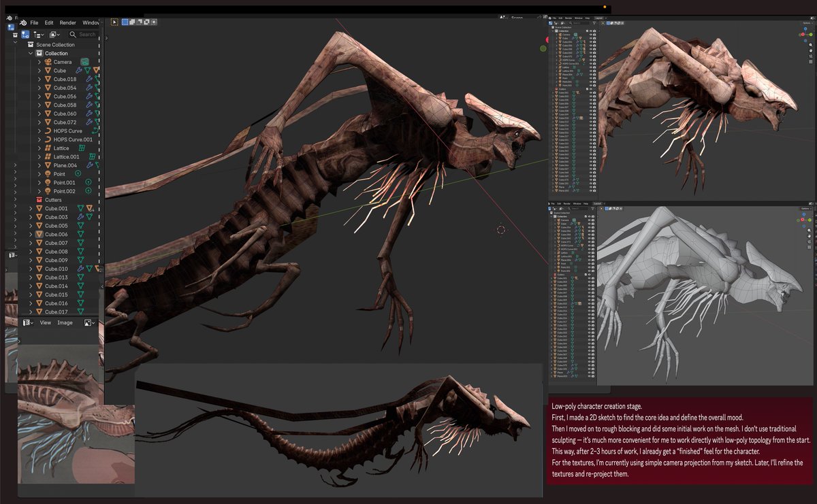Click the Lattice.001 data icon
Image resolution: width=817 pixels, height=504 pixels.
click(91, 156)
